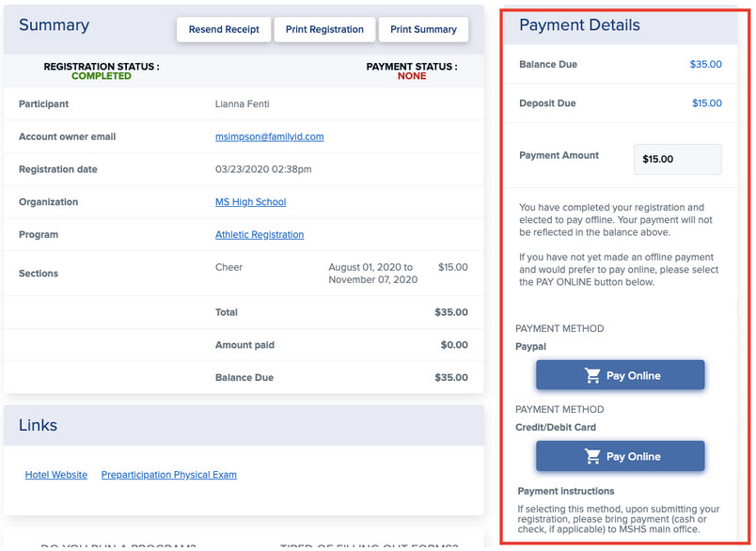Screen dimensions: 756x551
Task: Click the Summary section heading
Action: (x=54, y=25)
